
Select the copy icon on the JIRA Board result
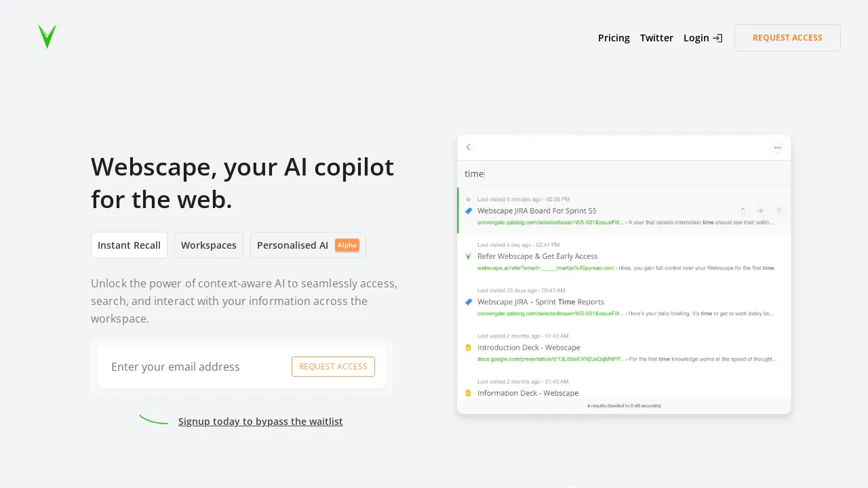point(743,211)
